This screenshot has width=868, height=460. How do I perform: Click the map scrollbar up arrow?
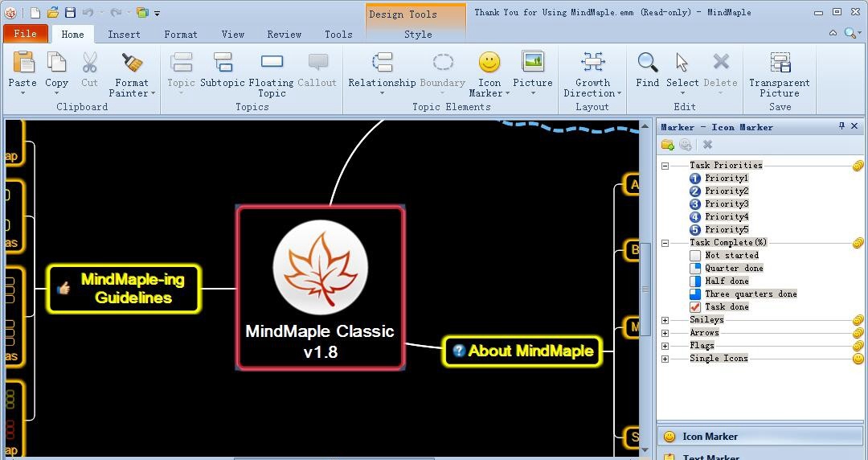tap(645, 126)
